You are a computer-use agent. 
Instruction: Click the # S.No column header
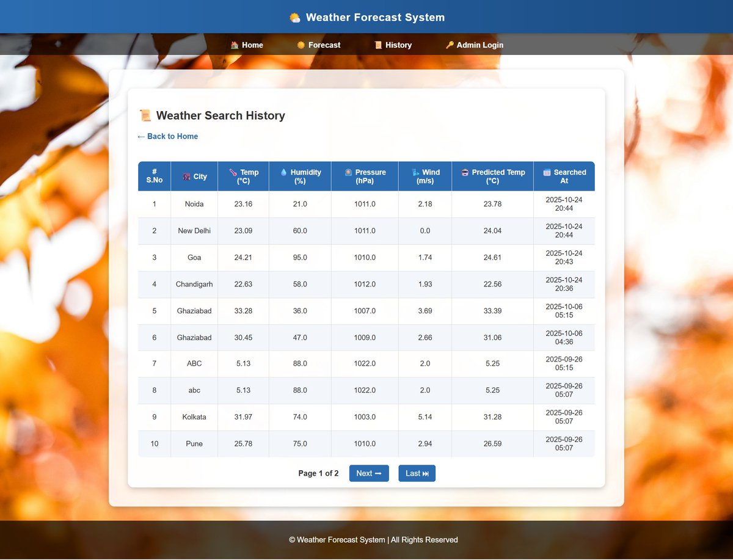155,176
